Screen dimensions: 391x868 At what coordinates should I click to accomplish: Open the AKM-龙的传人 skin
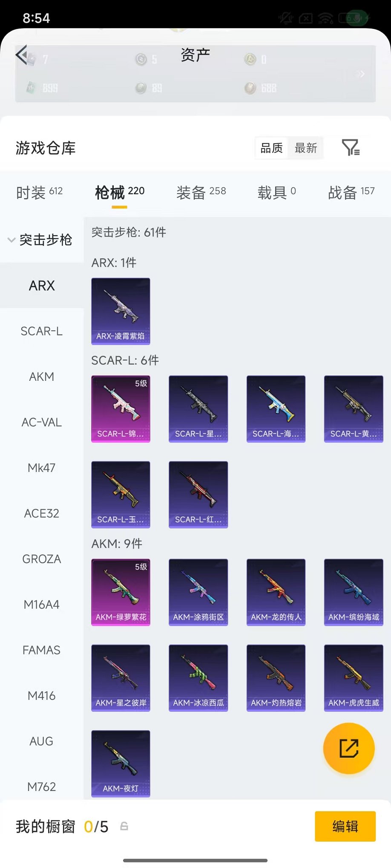[x=276, y=592]
